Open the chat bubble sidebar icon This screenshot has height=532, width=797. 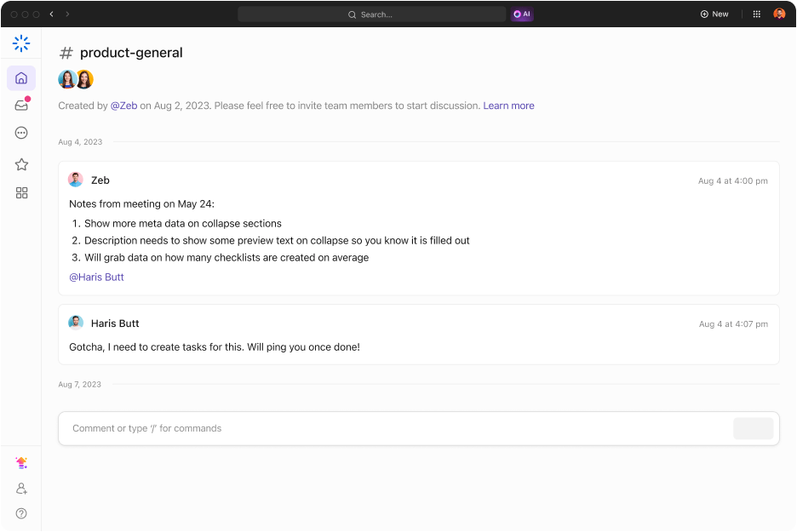coord(21,133)
